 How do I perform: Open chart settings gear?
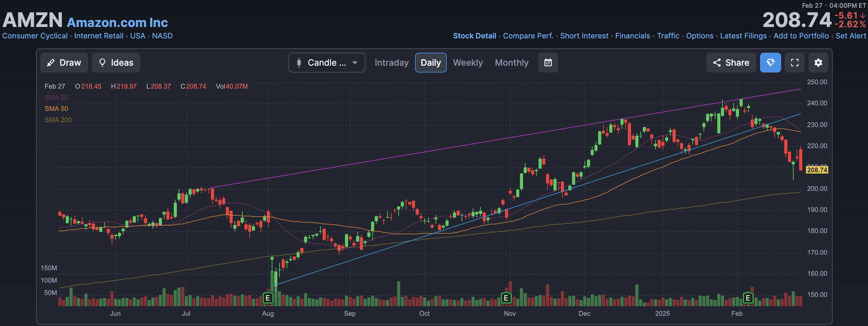coord(818,63)
